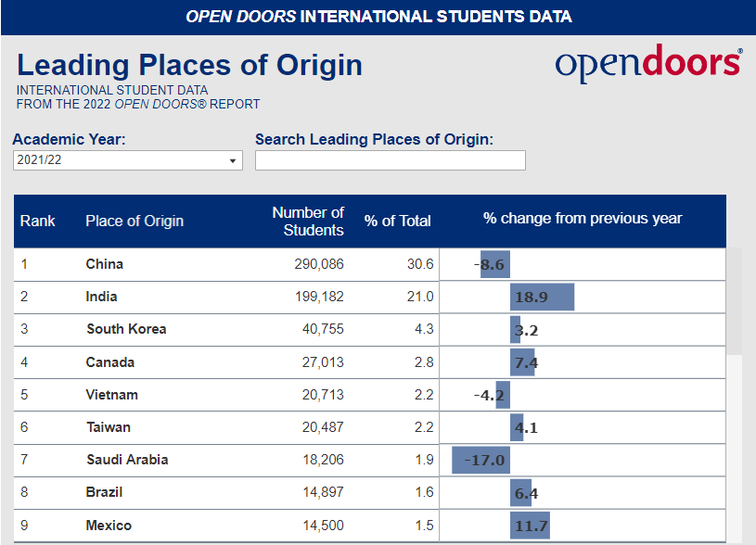Open the Academic Year dropdown showing 2021/22
The width and height of the screenshot is (756, 545).
[128, 160]
